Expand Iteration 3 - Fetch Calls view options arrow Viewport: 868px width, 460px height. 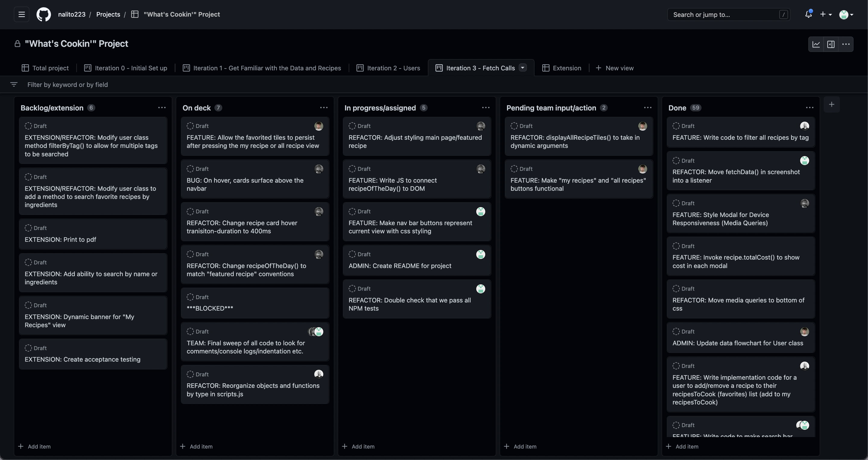pyautogui.click(x=523, y=67)
